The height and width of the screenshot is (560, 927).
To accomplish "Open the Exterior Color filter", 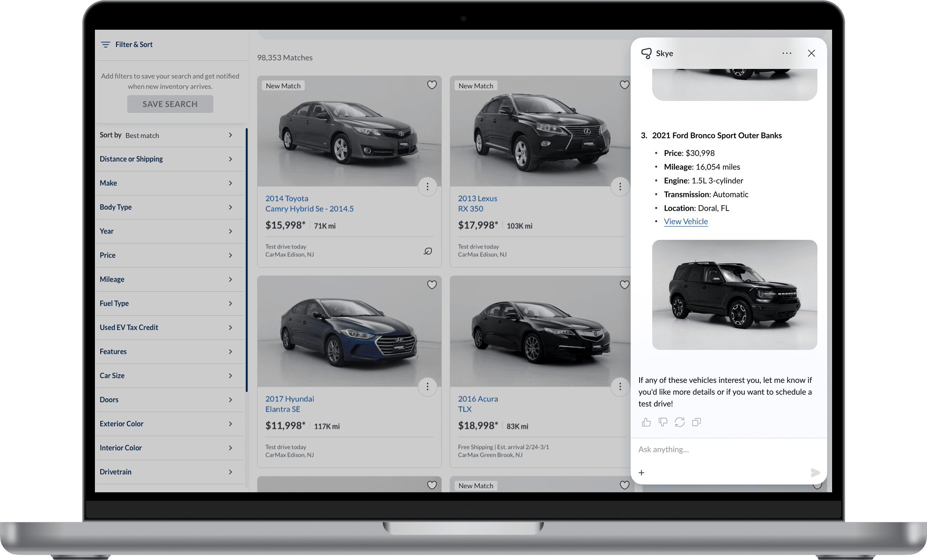I will point(169,424).
